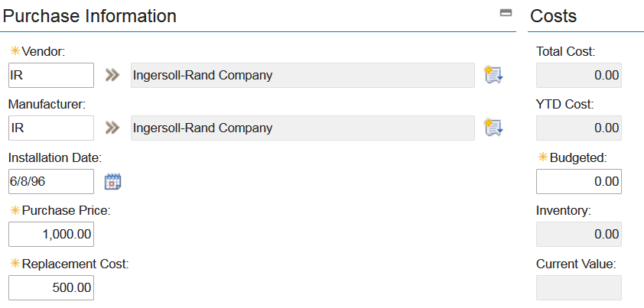The height and width of the screenshot is (308, 644).
Task: Click the Vendor name description field
Action: (x=302, y=75)
